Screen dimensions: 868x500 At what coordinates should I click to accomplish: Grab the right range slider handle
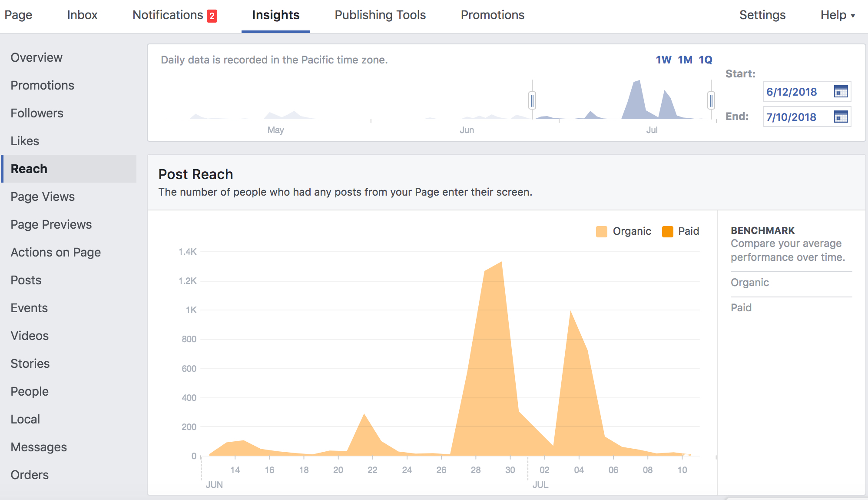(711, 100)
